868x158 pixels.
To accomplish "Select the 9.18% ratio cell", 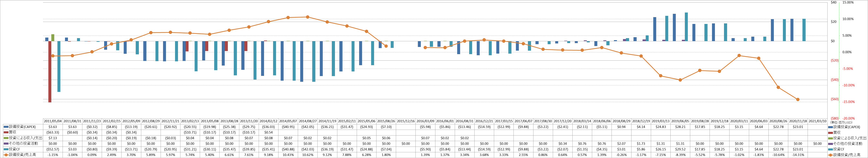I will pyautogui.click(x=268, y=155).
